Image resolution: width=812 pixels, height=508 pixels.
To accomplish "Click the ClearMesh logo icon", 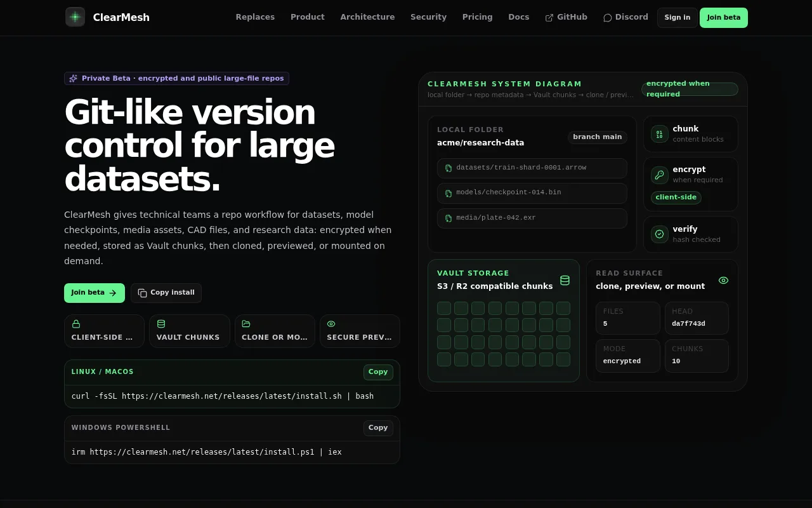I will (x=75, y=17).
